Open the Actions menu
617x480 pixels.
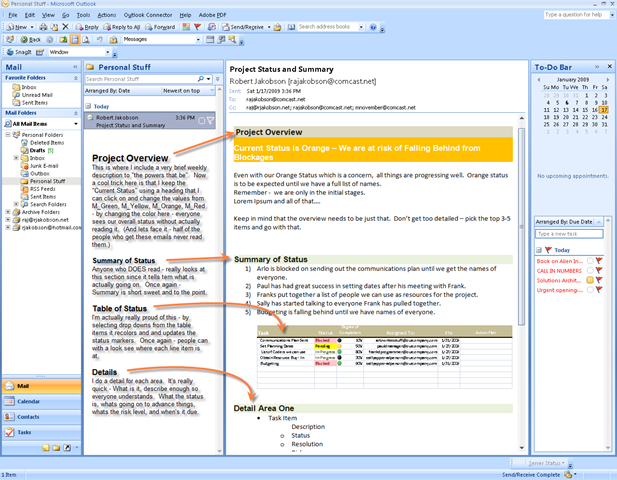pyautogui.click(x=107, y=15)
